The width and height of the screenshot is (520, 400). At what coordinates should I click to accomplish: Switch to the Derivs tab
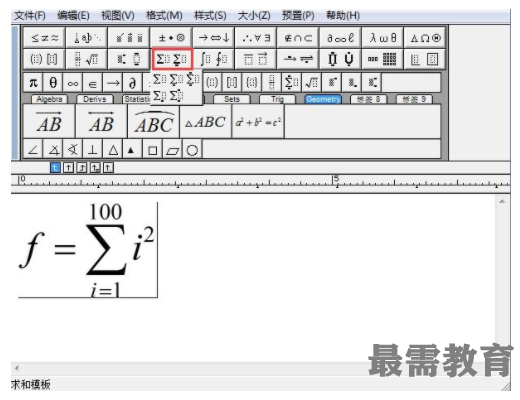coord(95,99)
